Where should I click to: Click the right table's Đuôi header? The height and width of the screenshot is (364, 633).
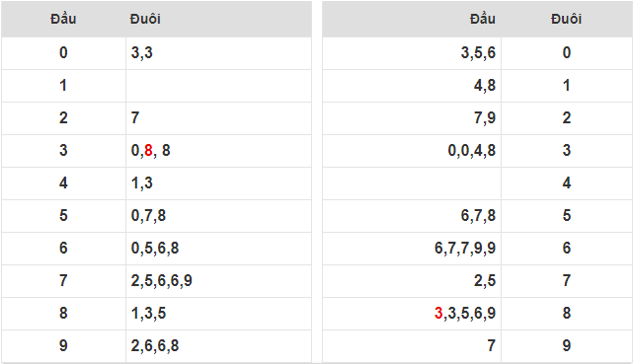point(567,19)
